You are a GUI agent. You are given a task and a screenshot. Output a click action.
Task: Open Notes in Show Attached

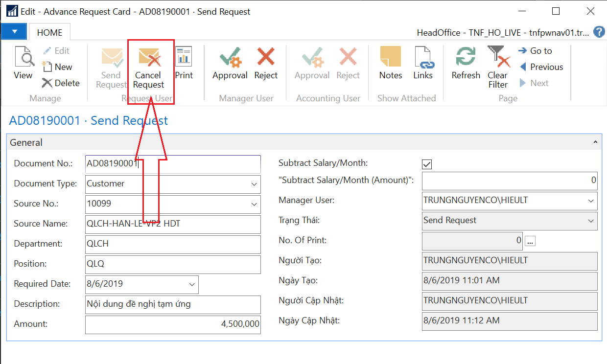[x=391, y=63]
